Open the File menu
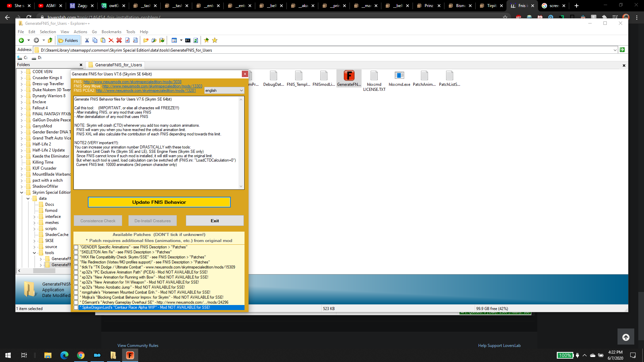 (x=21, y=32)
